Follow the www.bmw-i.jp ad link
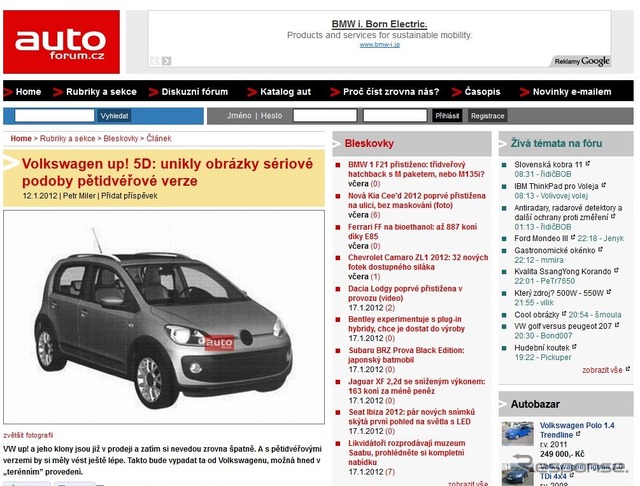This screenshot has width=640, height=486. [x=380, y=44]
